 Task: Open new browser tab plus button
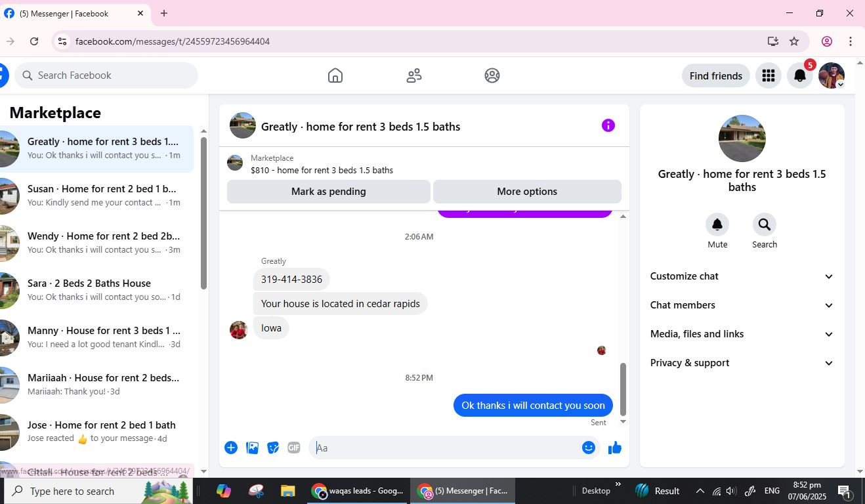click(164, 13)
